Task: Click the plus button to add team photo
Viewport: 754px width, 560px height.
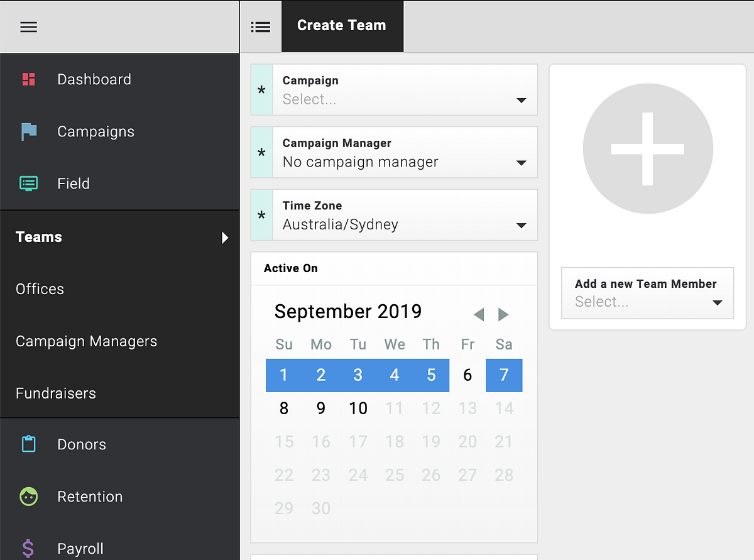Action: pos(647,148)
